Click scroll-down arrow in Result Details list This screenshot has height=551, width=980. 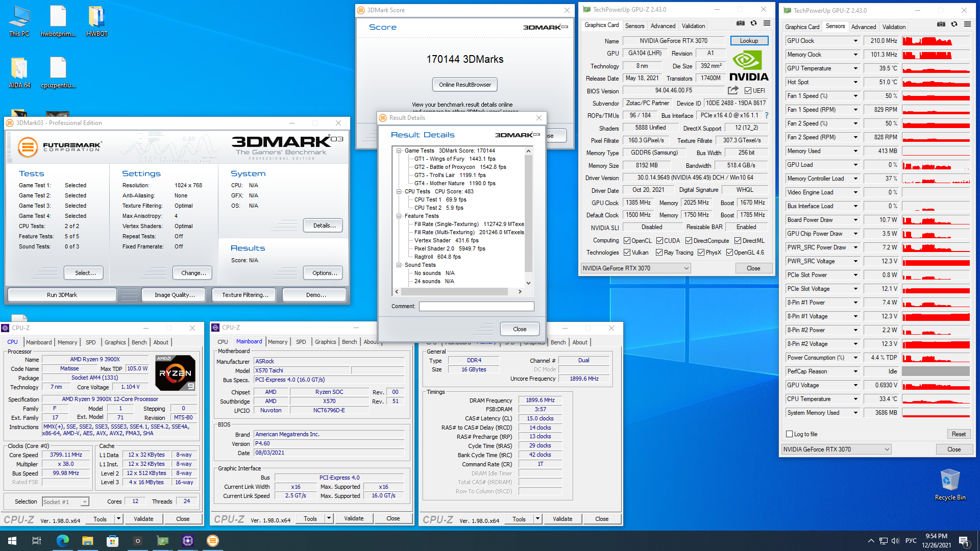pyautogui.click(x=528, y=283)
